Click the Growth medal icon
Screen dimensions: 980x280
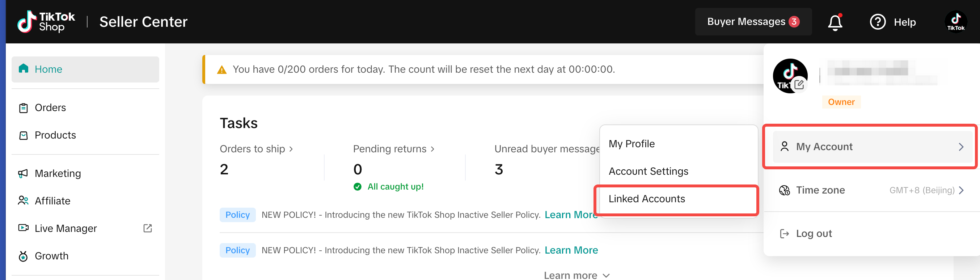click(x=23, y=256)
